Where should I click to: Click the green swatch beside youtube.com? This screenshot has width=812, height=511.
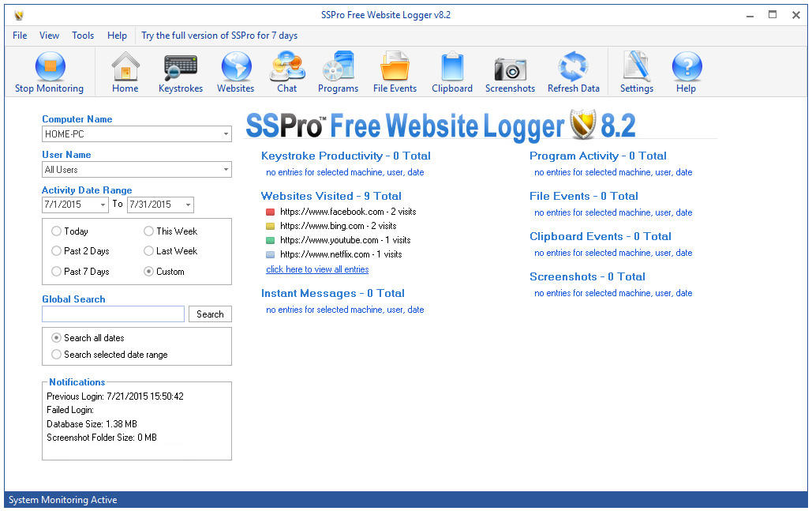click(x=270, y=240)
